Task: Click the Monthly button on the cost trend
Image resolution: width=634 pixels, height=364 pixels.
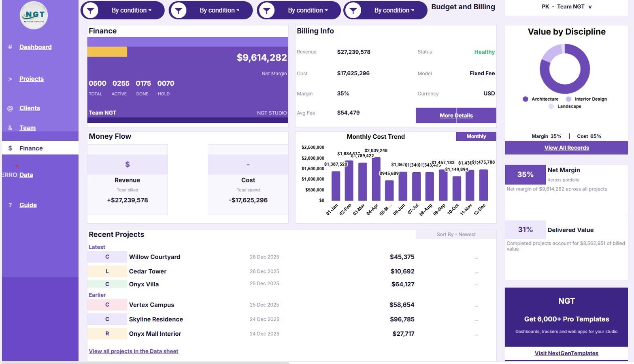Action: click(476, 136)
